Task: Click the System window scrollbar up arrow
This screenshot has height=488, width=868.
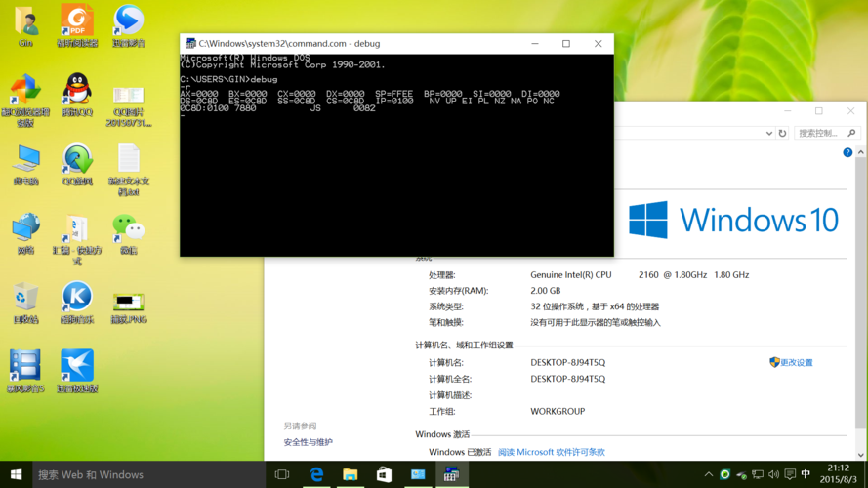Action: pyautogui.click(x=861, y=152)
